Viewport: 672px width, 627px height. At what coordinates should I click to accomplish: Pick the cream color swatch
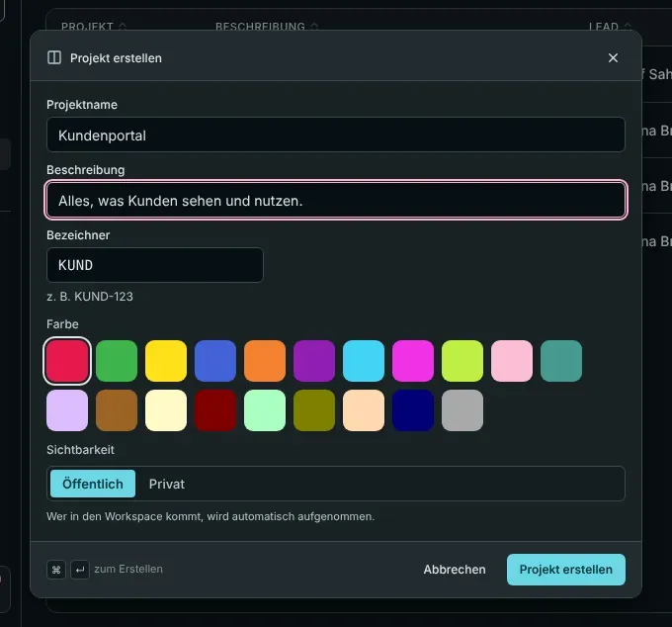[x=166, y=410]
